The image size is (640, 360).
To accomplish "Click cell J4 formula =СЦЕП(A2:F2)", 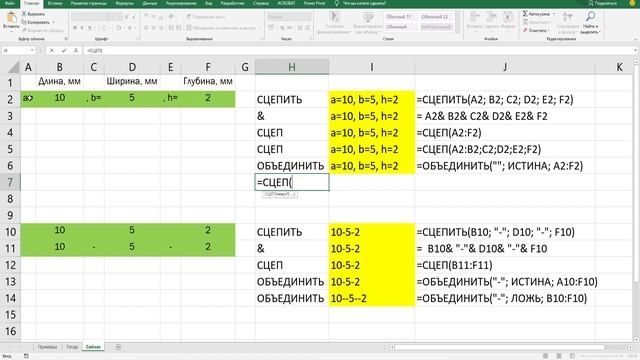I will tap(505, 133).
